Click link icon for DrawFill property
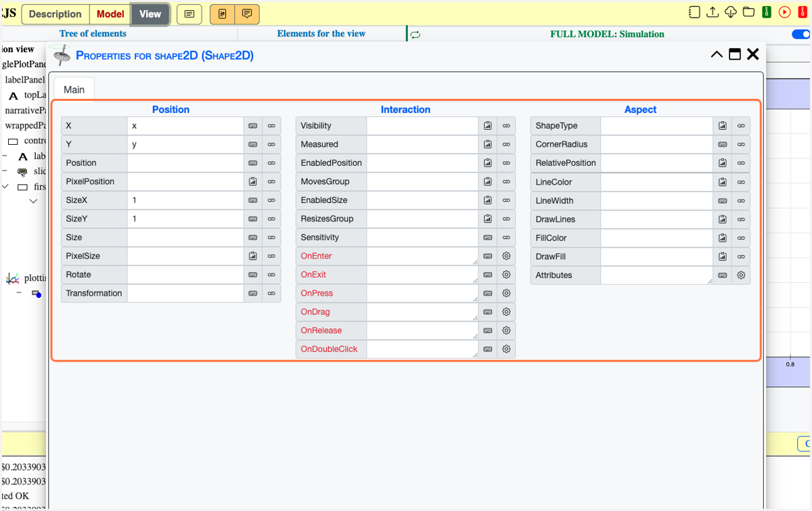This screenshot has height=511, width=812. (741, 257)
